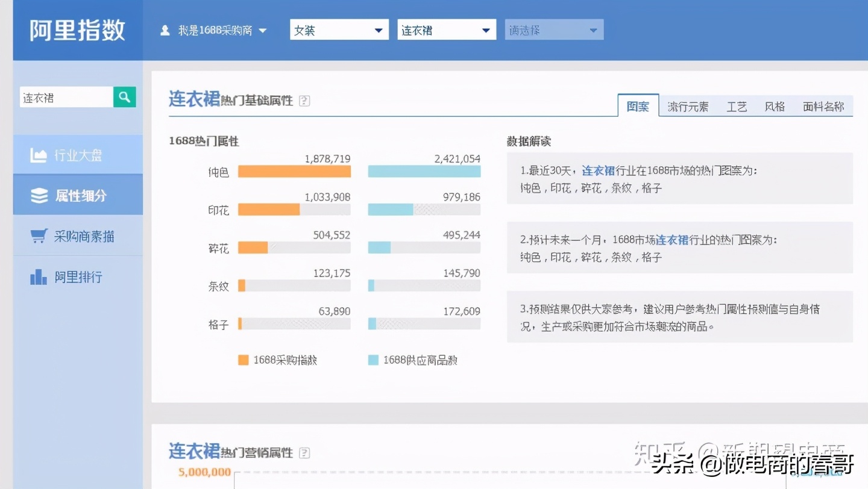The width and height of the screenshot is (868, 489).
Task: Select the 纯色 orange purchase index bar
Action: coord(294,171)
